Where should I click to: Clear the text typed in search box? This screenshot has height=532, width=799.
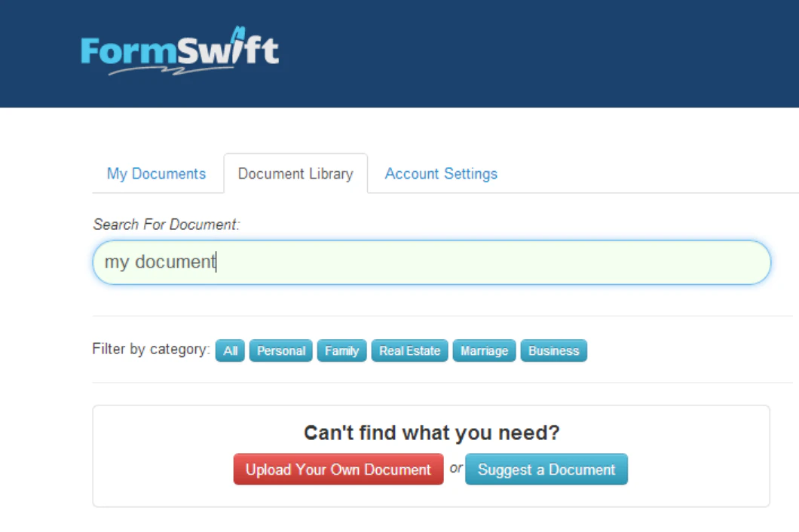coord(158,262)
